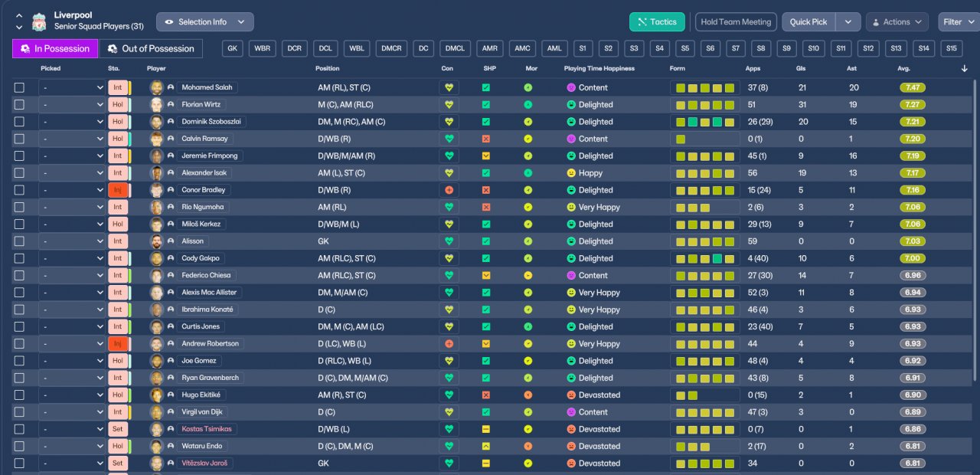Viewport: 980px width, 475px height.
Task: Expand the Quick Pick arrow dropdown
Action: point(848,22)
